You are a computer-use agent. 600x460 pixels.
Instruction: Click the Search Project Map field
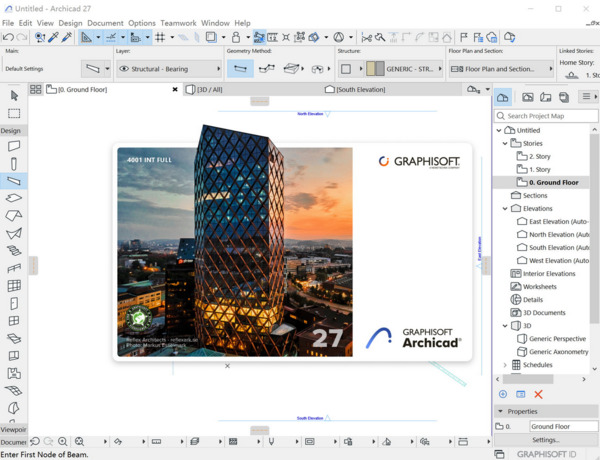(546, 116)
